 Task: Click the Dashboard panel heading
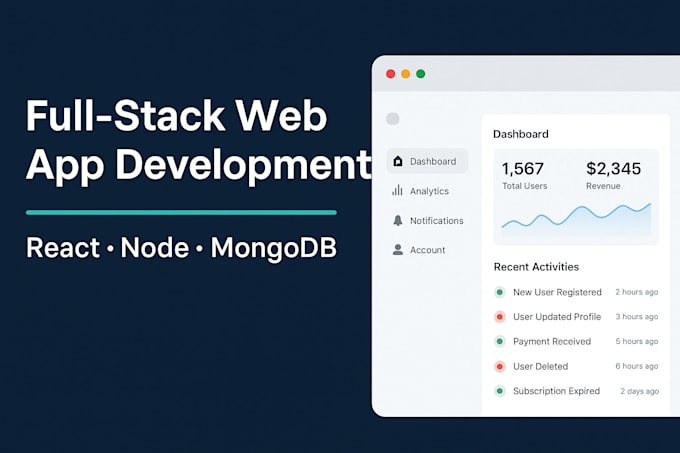click(x=520, y=134)
